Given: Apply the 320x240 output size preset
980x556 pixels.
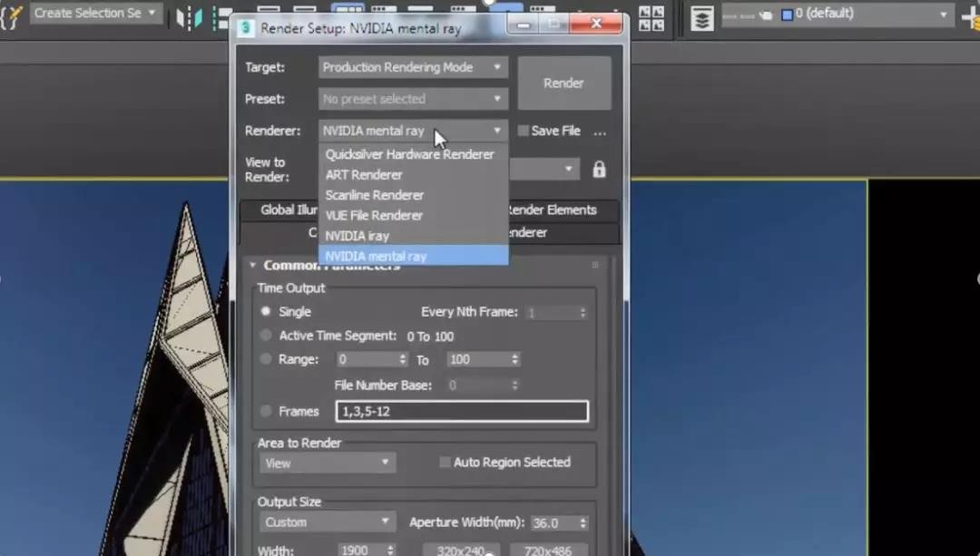Looking at the screenshot, I should click(x=461, y=550).
